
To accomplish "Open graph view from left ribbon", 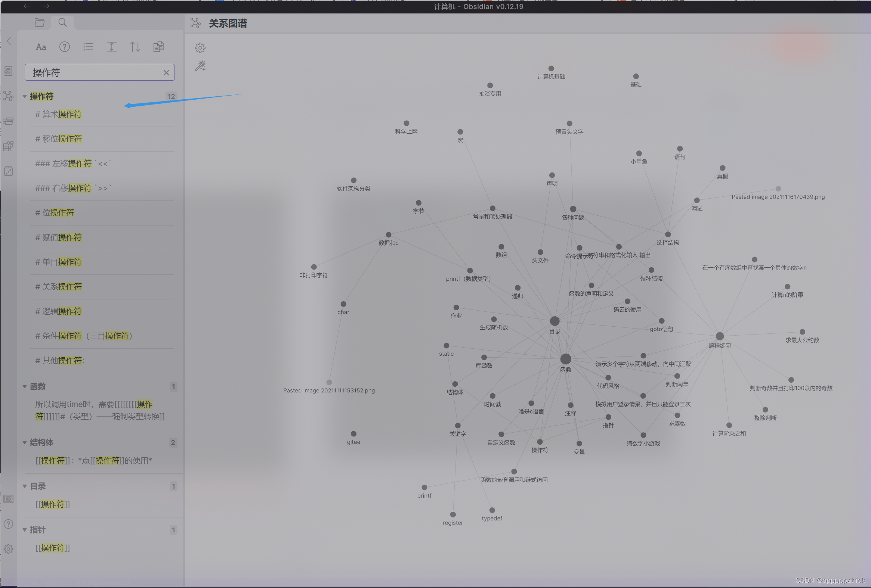I will (8, 96).
